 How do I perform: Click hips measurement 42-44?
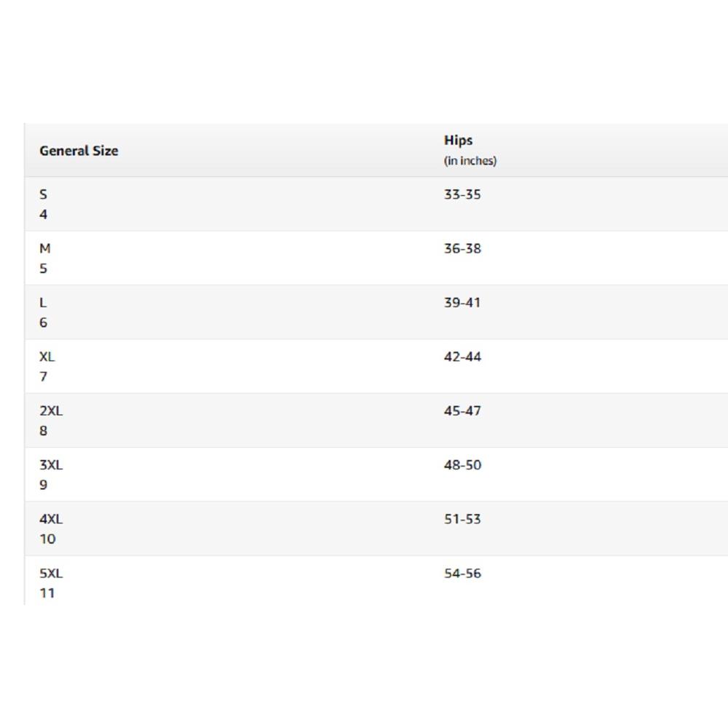462,357
